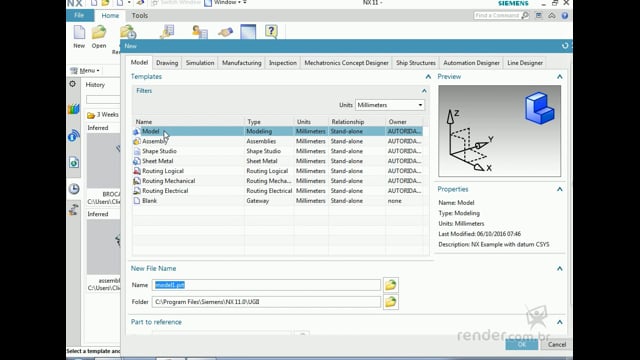Open Mechatronics Concept Designer tab
640x360 pixels.
click(x=347, y=63)
